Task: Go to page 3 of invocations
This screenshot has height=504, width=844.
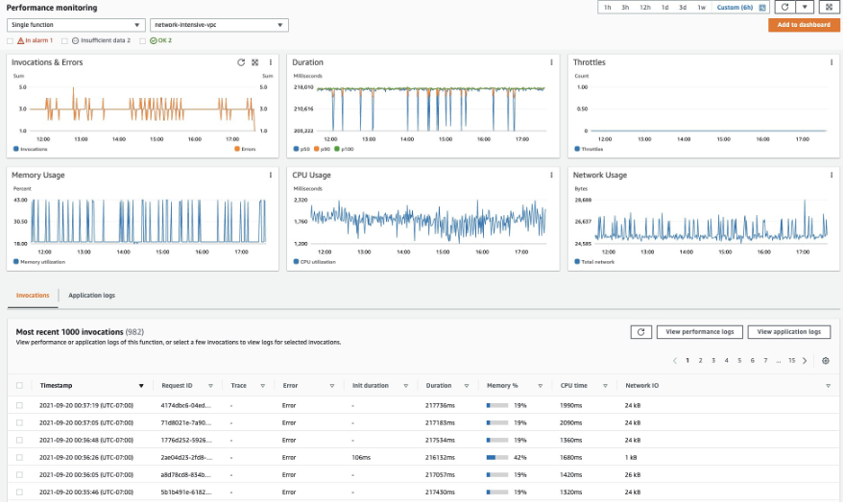Action: coord(713,361)
